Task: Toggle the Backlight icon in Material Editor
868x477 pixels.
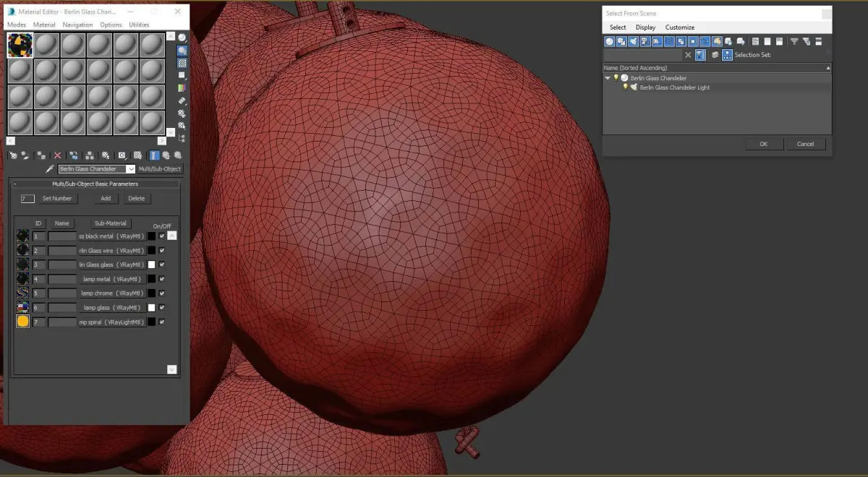Action: click(x=182, y=51)
